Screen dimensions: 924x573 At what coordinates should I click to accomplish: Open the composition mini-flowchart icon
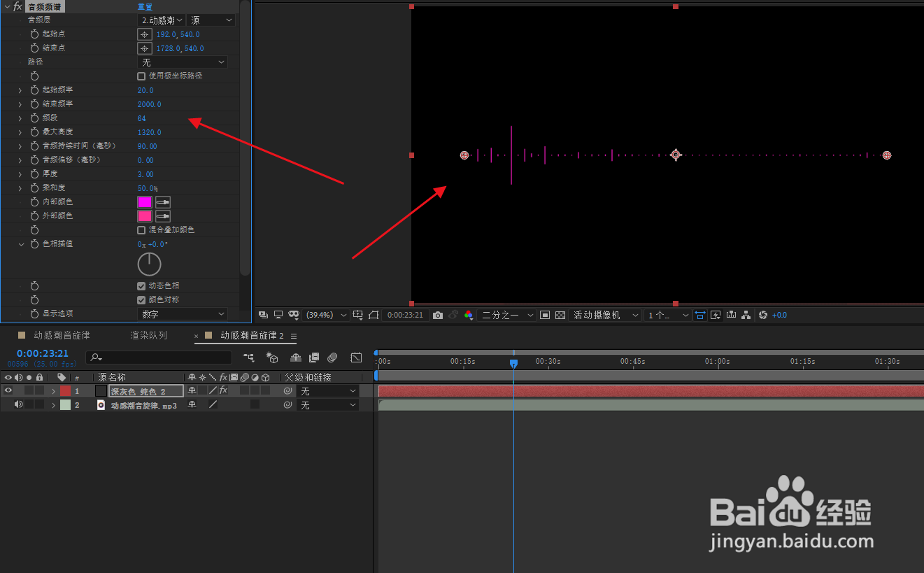(x=249, y=358)
